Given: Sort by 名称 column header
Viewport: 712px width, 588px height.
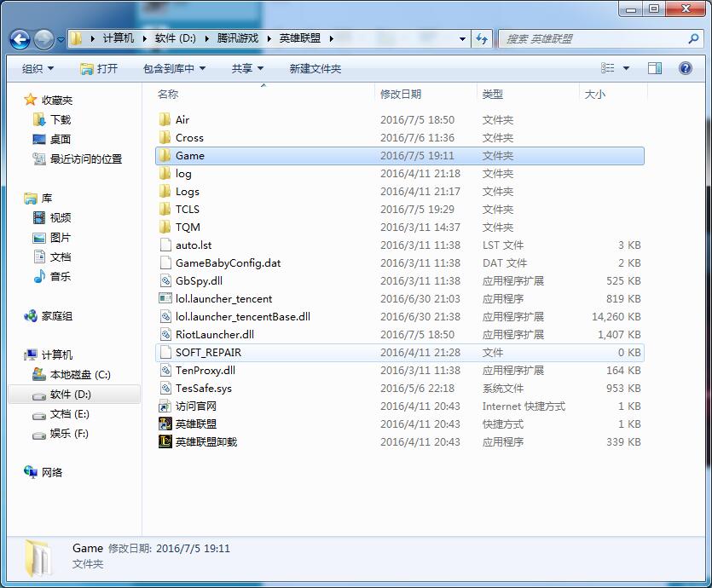Looking at the screenshot, I should coord(168,95).
